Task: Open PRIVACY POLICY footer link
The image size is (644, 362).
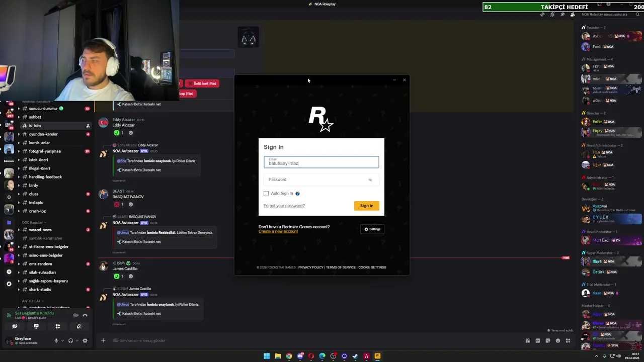Action: point(310,267)
